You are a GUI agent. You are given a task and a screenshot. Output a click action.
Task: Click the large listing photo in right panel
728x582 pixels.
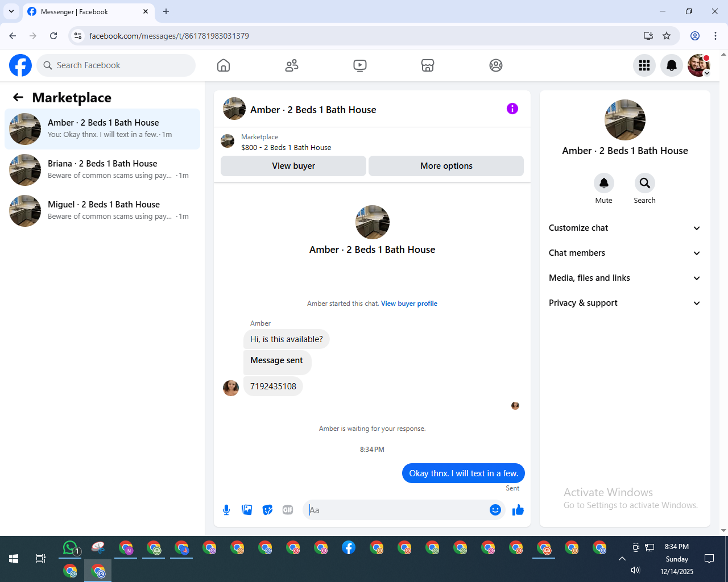coord(625,120)
